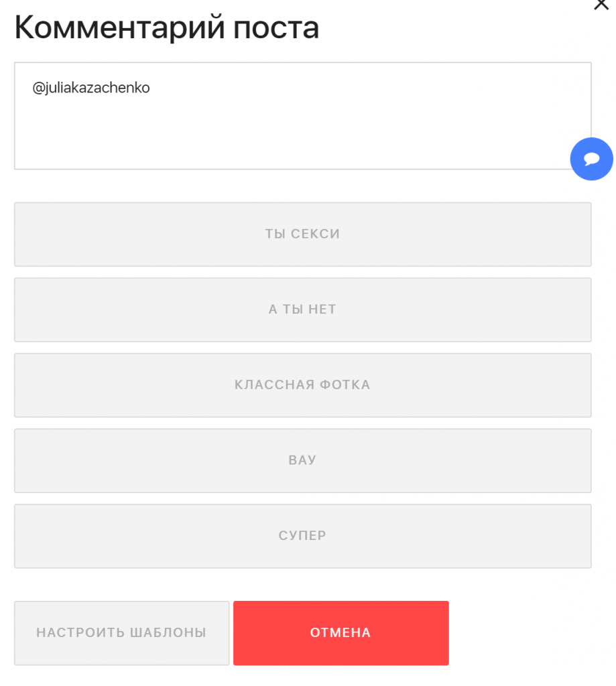The height and width of the screenshot is (686, 616).
Task: Use the СУПЕР comment template
Action: click(302, 536)
